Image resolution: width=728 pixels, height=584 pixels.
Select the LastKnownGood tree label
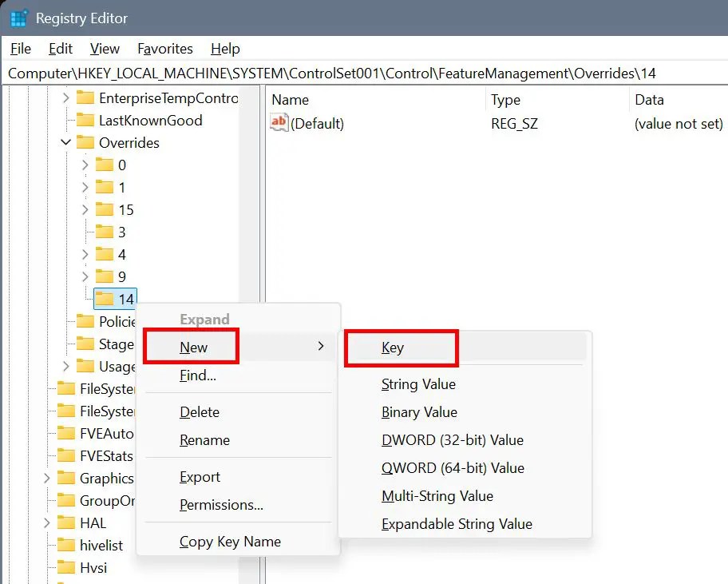(x=150, y=121)
